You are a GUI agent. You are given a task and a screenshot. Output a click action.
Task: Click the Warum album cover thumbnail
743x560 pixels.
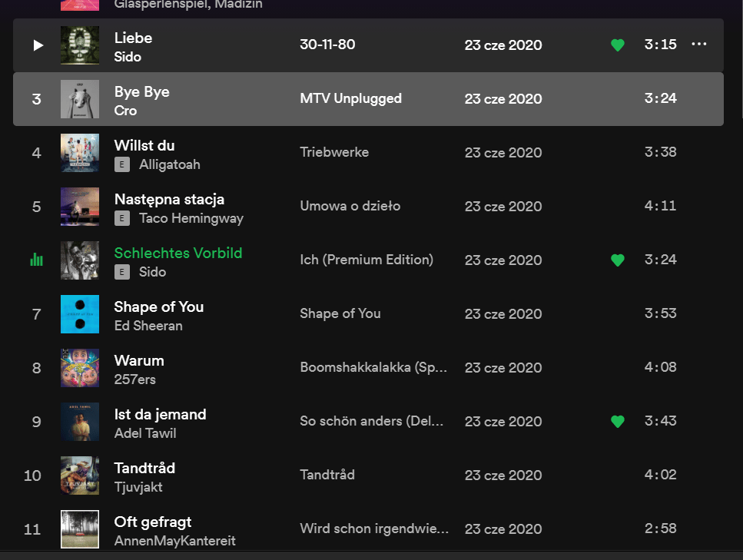[x=80, y=368]
